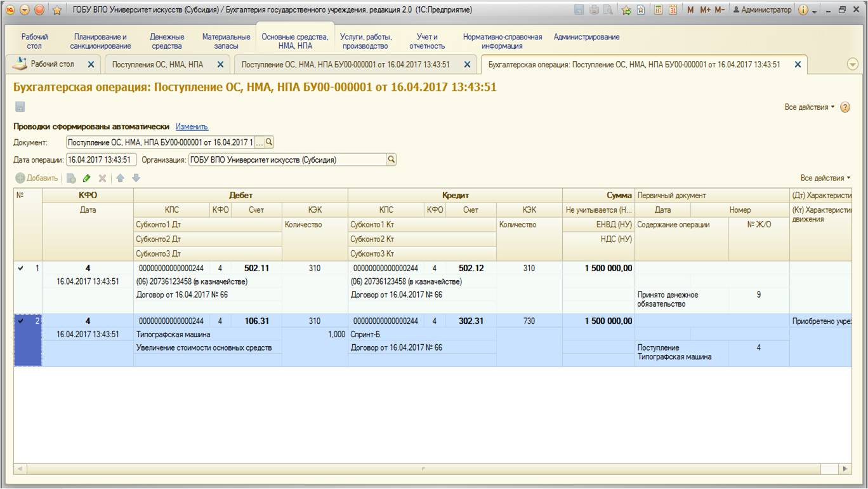Image resolution: width=868 pixels, height=489 pixels.
Task: Open the Денежные средства section
Action: (167, 41)
